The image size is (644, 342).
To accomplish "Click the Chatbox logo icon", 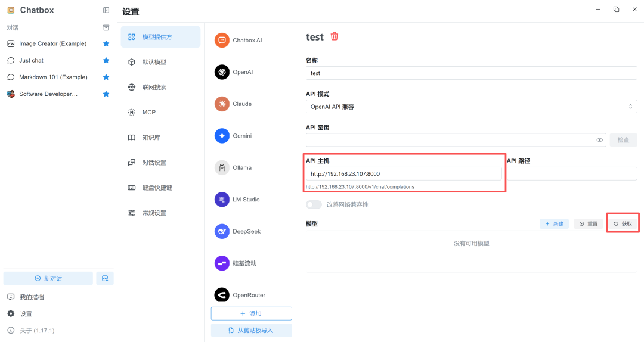I will click(11, 10).
